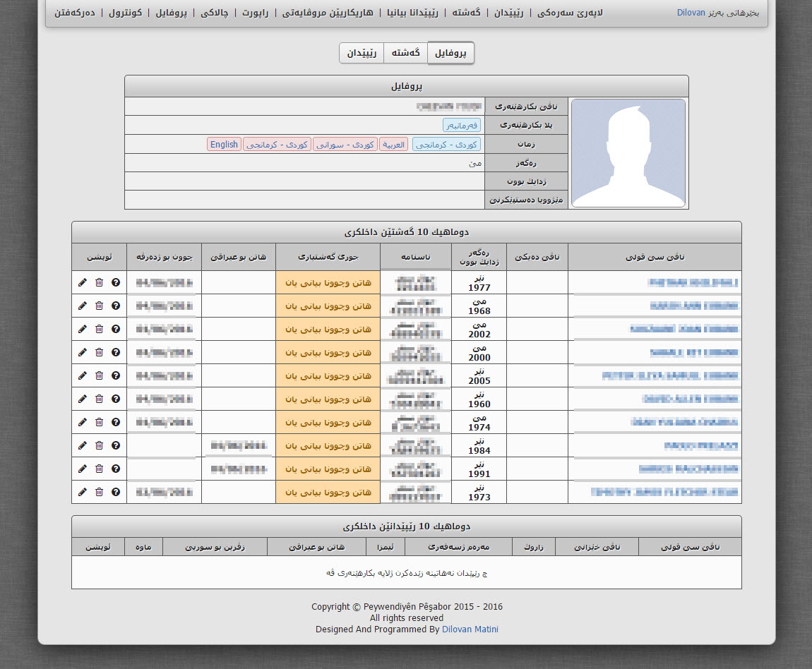Edit the traveler entry born 1974
This screenshot has width=812, height=669.
83,422
